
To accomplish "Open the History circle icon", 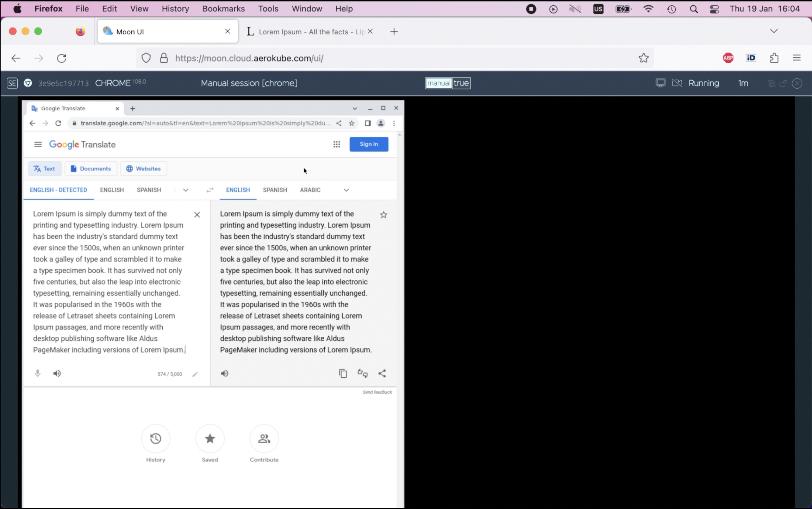I will (x=156, y=439).
